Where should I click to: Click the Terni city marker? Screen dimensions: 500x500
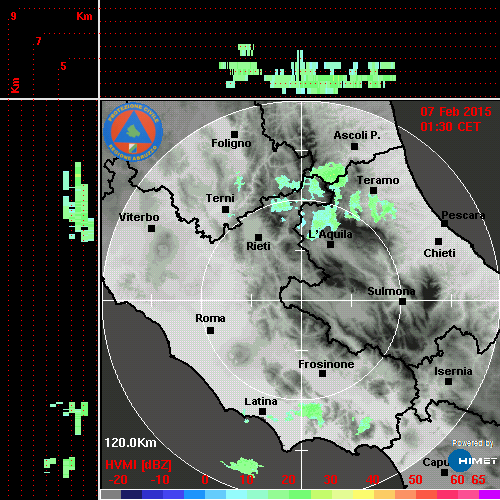[226, 210]
